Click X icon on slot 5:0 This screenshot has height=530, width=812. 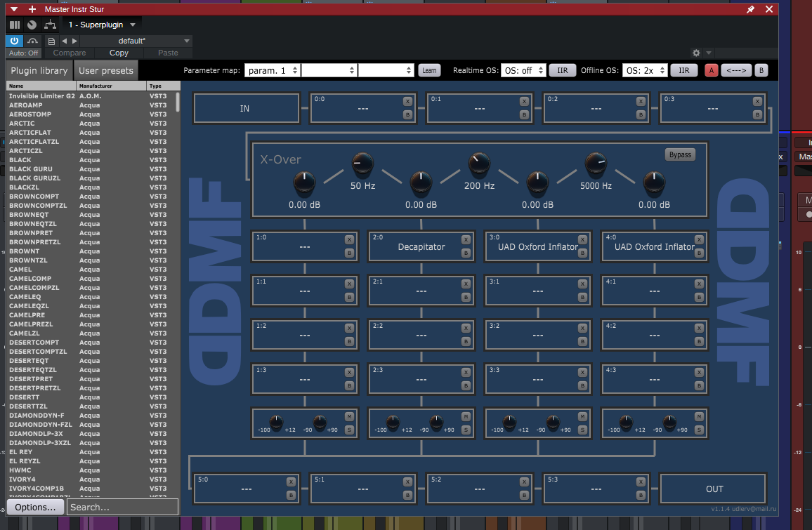pos(291,482)
